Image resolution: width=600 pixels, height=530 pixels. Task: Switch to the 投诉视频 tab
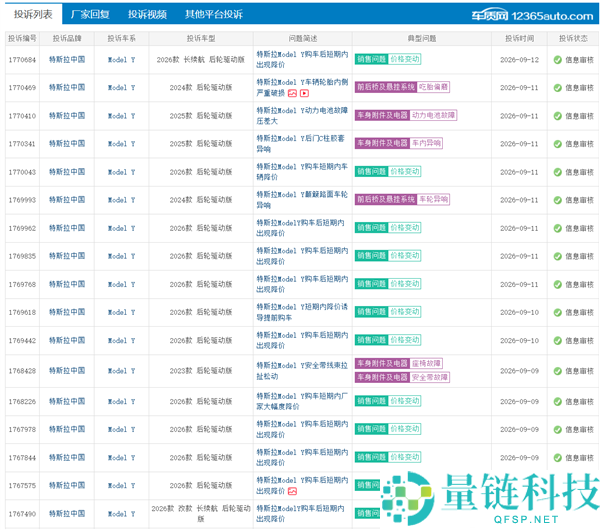pos(147,14)
